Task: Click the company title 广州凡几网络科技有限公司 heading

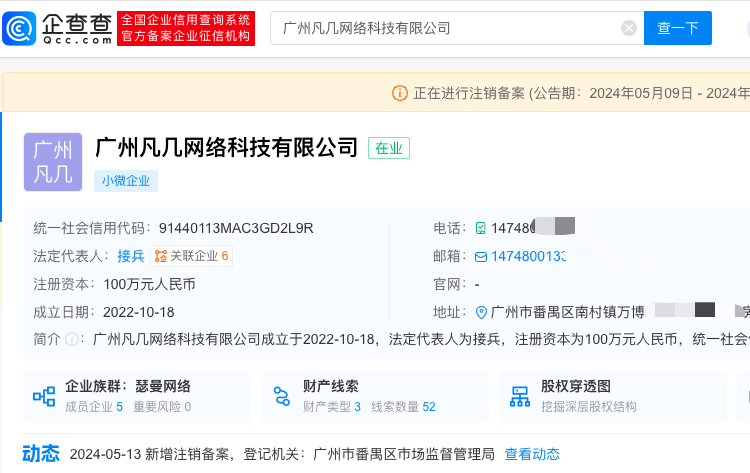Action: coord(227,147)
